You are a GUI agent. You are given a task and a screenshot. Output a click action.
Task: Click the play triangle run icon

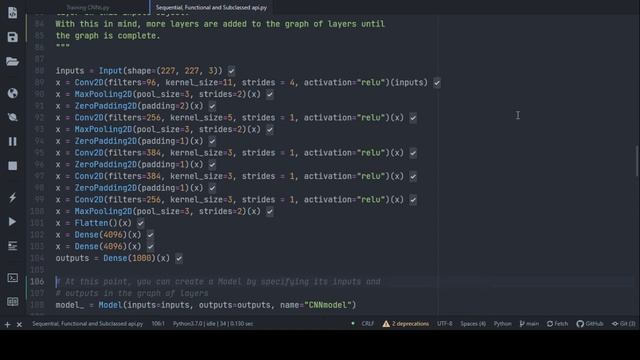(x=12, y=222)
